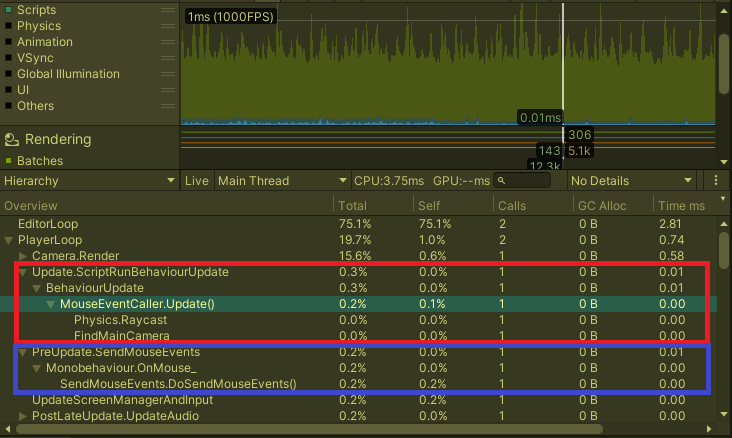Viewport: 732px width, 438px height.
Task: Toggle the Others category color box
Action: point(8,106)
